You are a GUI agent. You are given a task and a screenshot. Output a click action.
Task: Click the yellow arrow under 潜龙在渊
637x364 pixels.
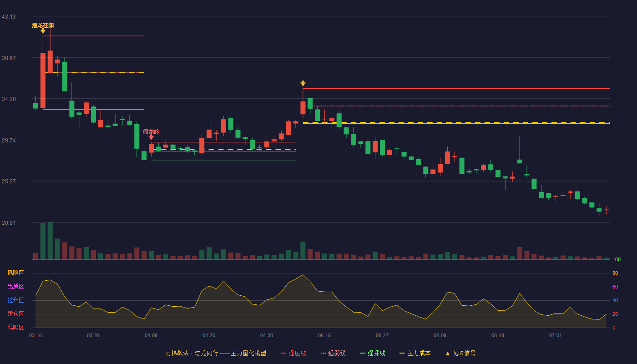pyautogui.click(x=43, y=31)
